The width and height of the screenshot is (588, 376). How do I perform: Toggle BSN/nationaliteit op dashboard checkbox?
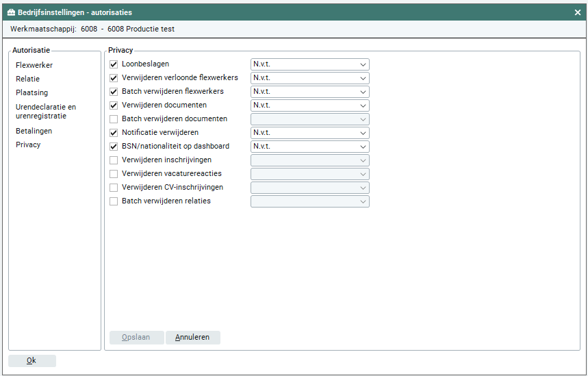114,147
